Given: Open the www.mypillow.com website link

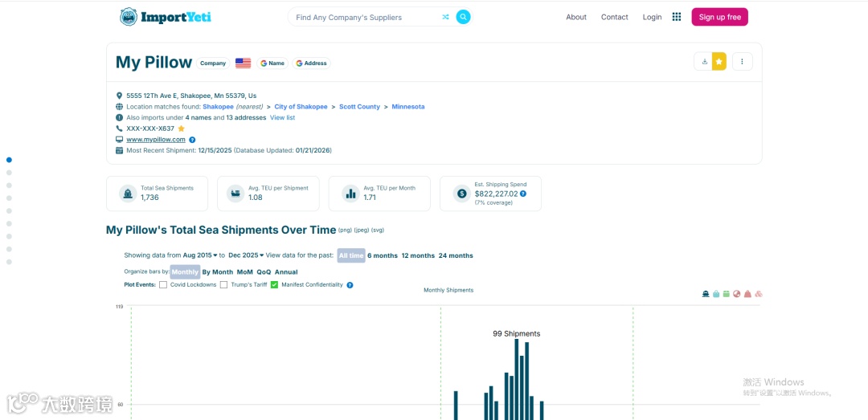Looking at the screenshot, I should click(156, 140).
